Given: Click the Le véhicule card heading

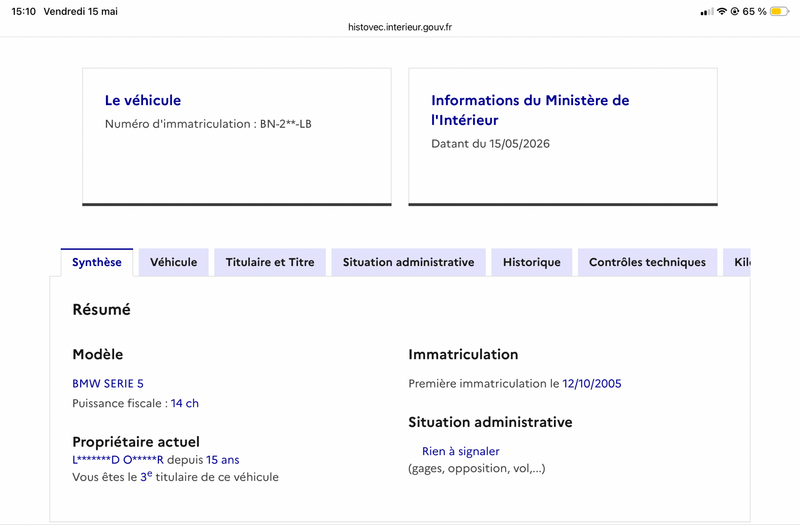Looking at the screenshot, I should click(143, 100).
